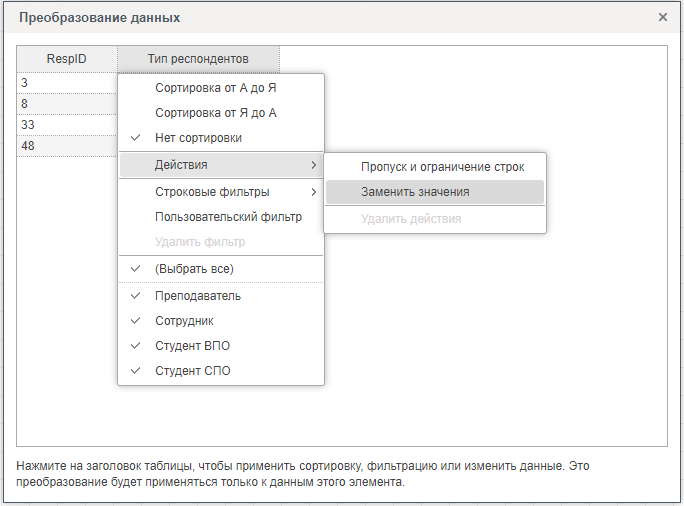Click the Тип респондентов column header
684x506 pixels.
pyautogui.click(x=198, y=59)
